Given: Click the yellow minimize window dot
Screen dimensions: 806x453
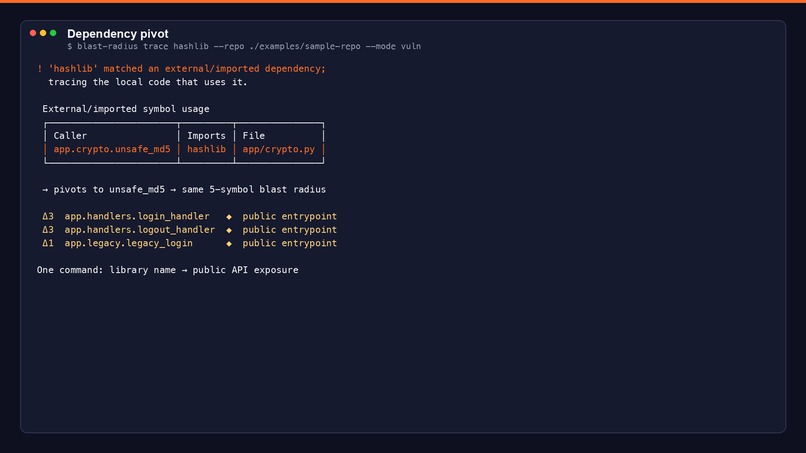Looking at the screenshot, I should pyautogui.click(x=43, y=33).
